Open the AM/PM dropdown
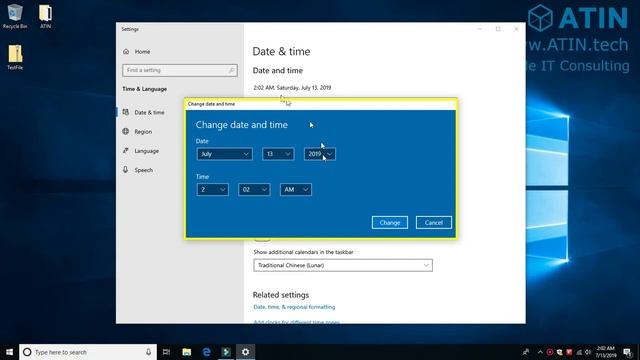 (296, 189)
